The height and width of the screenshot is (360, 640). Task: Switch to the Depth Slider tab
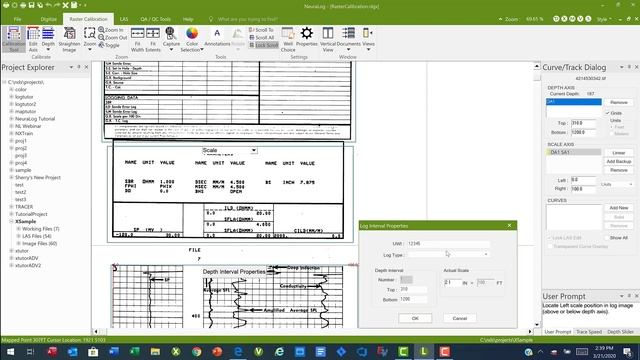point(620,332)
